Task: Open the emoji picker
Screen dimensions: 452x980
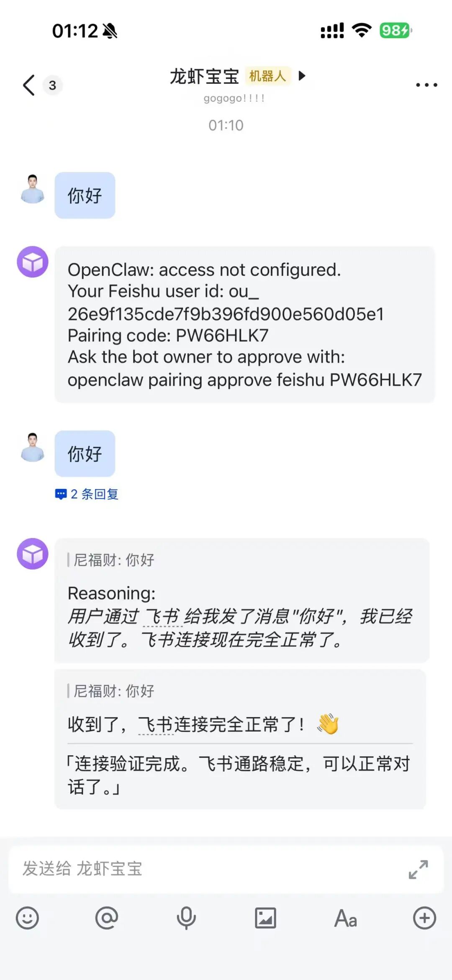Action: [27, 918]
